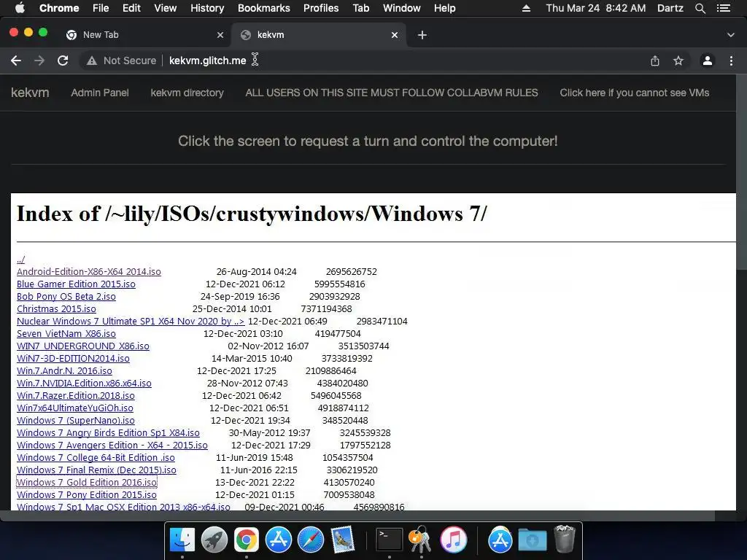
Task: Click the page vertical scrollbar
Action: click(x=741, y=171)
